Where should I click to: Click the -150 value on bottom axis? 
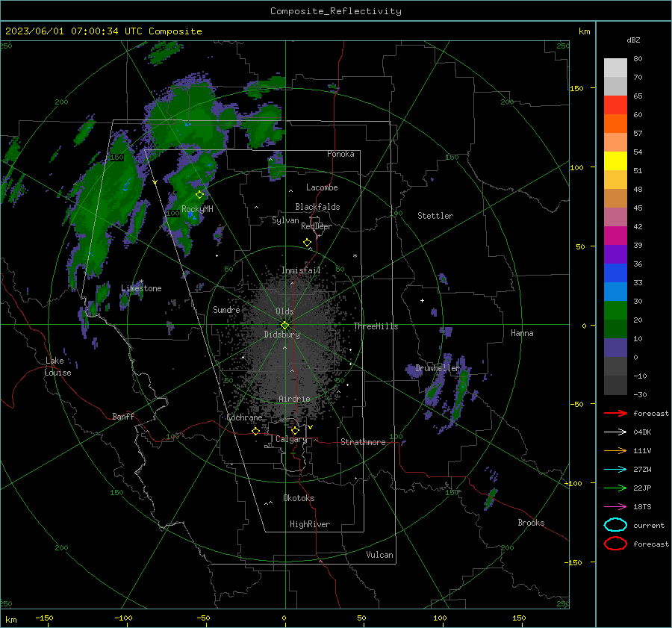pos(44,618)
